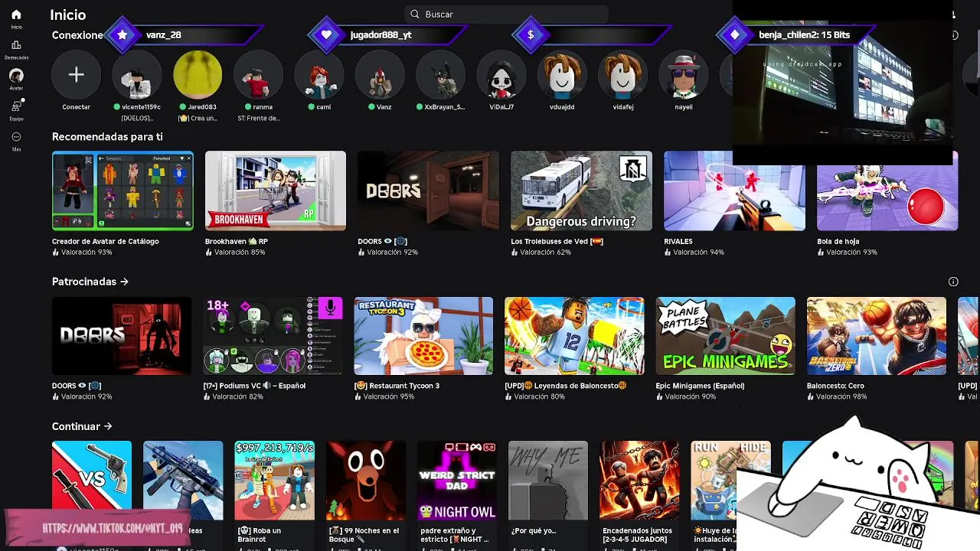Image resolution: width=980 pixels, height=551 pixels.
Task: Open Epic Minigames thumbnail
Action: tap(726, 336)
